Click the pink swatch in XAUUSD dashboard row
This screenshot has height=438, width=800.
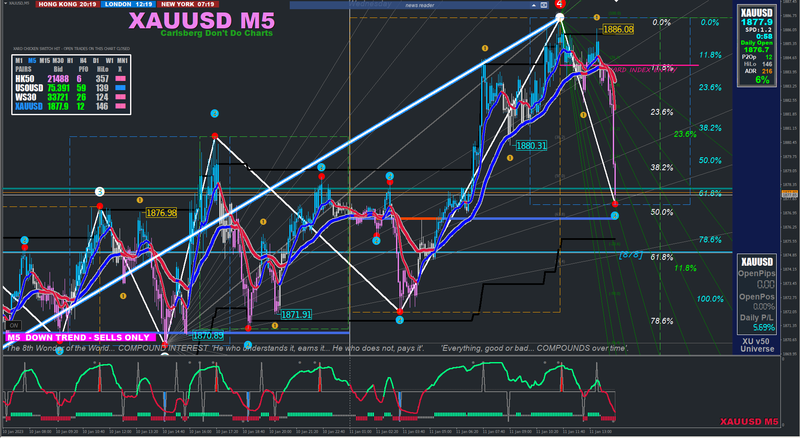(120, 106)
